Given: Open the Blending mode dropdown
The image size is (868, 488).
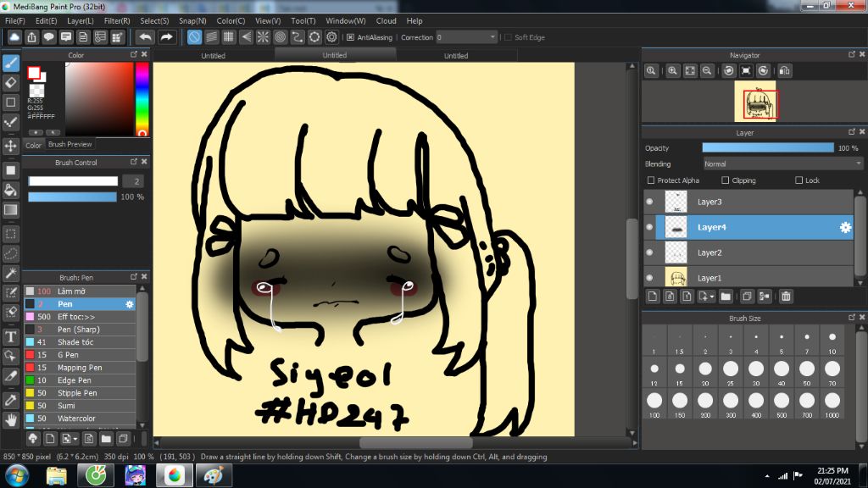Looking at the screenshot, I should (782, 164).
